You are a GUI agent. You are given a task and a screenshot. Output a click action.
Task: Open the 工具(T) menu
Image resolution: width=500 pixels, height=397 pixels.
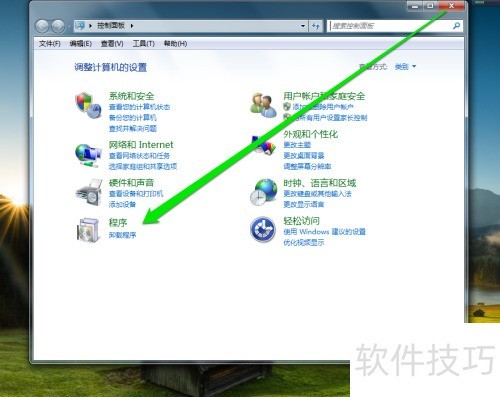144,44
